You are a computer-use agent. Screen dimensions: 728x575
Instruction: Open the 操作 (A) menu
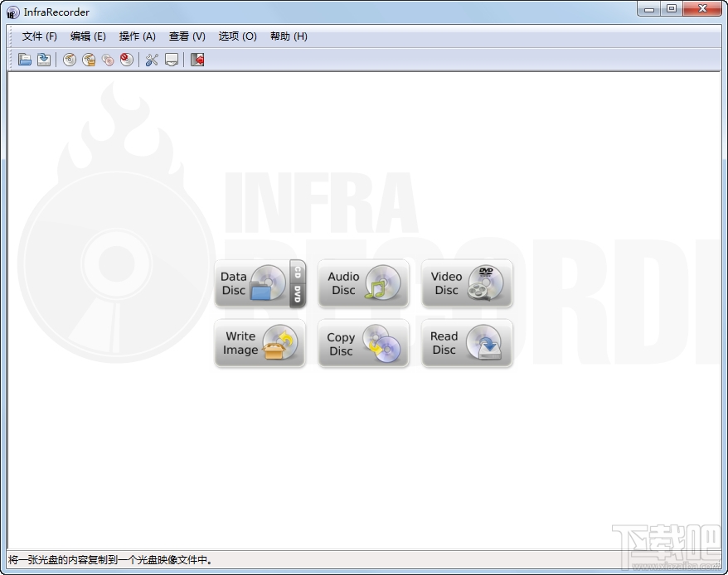coord(137,36)
